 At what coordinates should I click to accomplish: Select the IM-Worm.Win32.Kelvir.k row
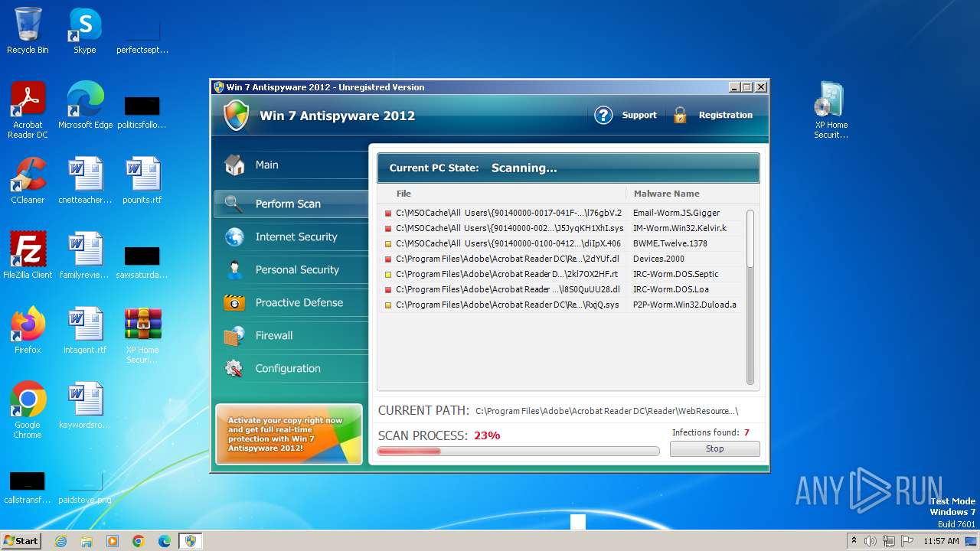pos(561,228)
